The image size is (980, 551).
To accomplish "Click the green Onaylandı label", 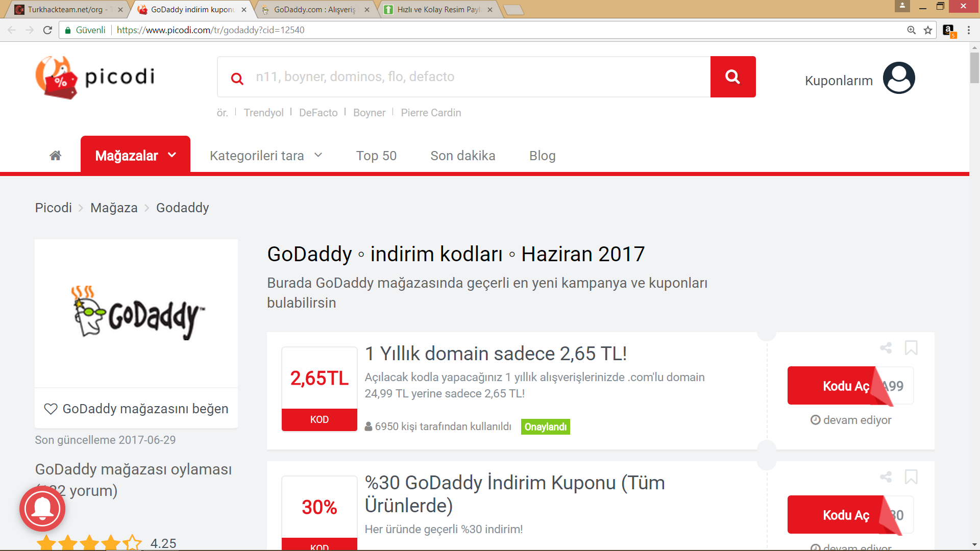I will 546,427.
